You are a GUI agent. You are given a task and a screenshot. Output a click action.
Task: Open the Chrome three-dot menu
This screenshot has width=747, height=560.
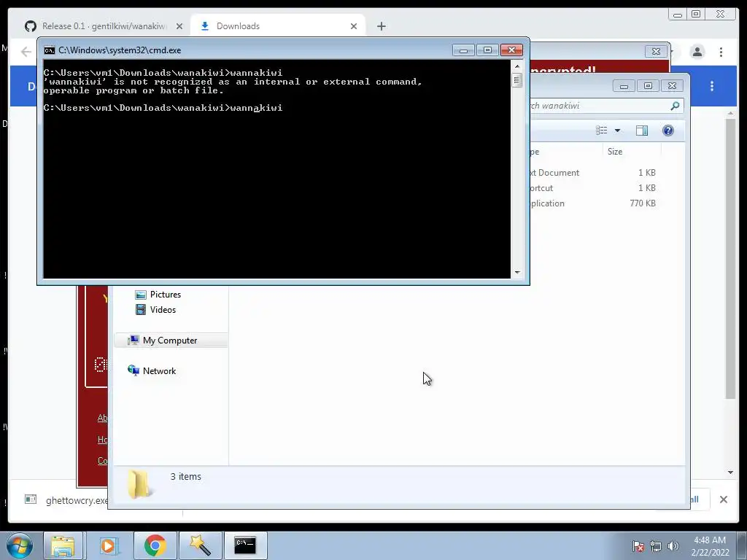pyautogui.click(x=721, y=52)
